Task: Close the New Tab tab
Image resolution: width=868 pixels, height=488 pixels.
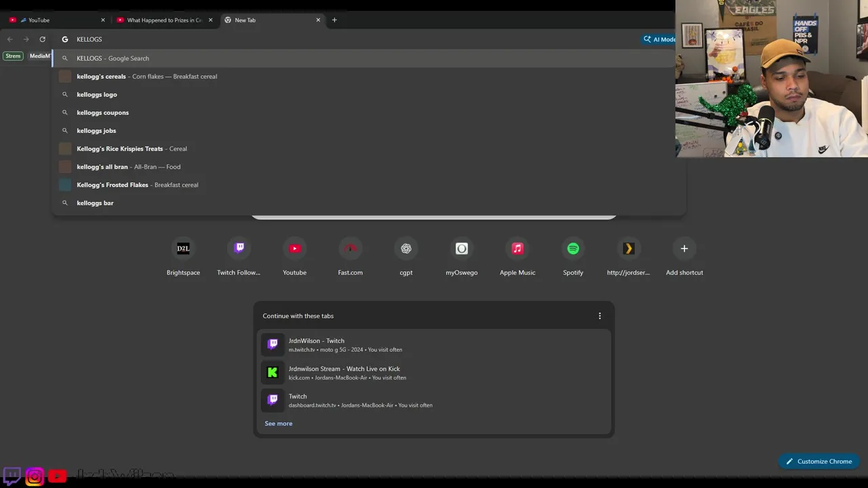Action: 318,20
